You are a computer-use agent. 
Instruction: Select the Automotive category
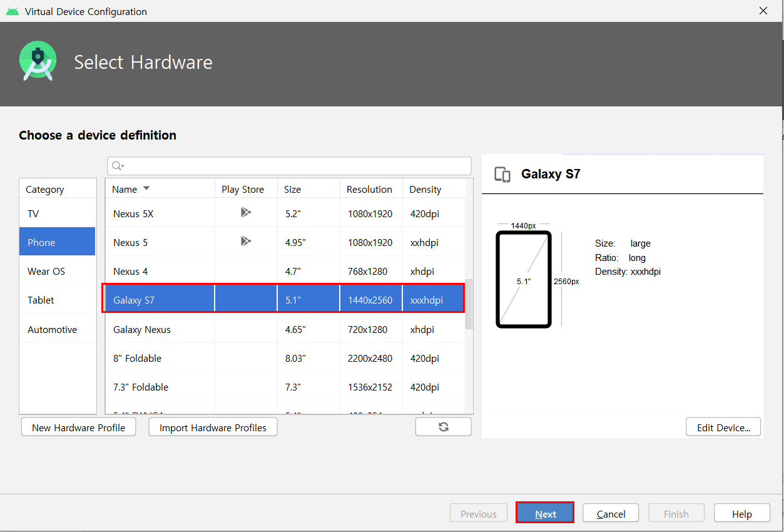58,329
